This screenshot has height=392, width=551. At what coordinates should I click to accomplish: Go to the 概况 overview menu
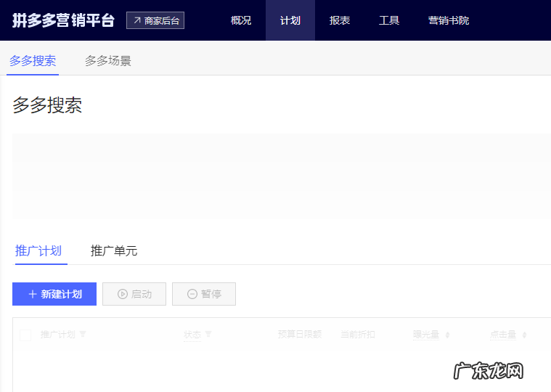click(241, 20)
